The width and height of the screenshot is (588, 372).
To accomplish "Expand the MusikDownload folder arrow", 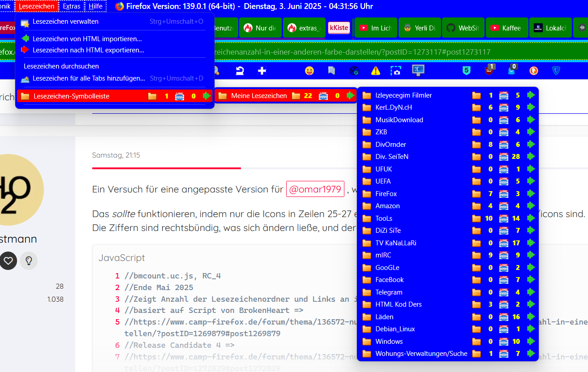I will tap(531, 120).
